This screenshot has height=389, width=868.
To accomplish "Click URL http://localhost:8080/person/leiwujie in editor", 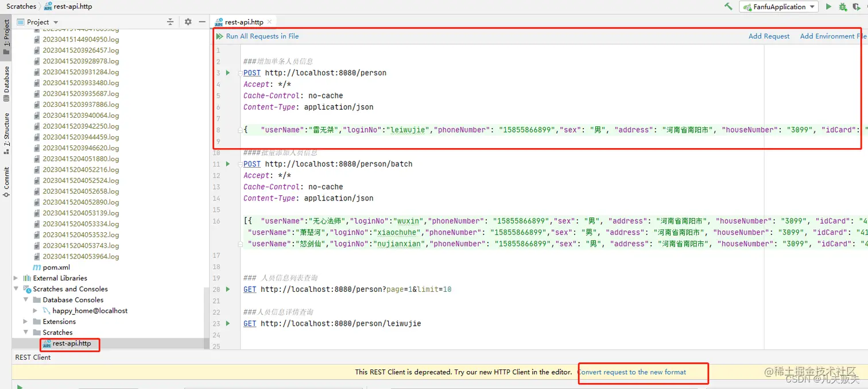I will click(341, 323).
